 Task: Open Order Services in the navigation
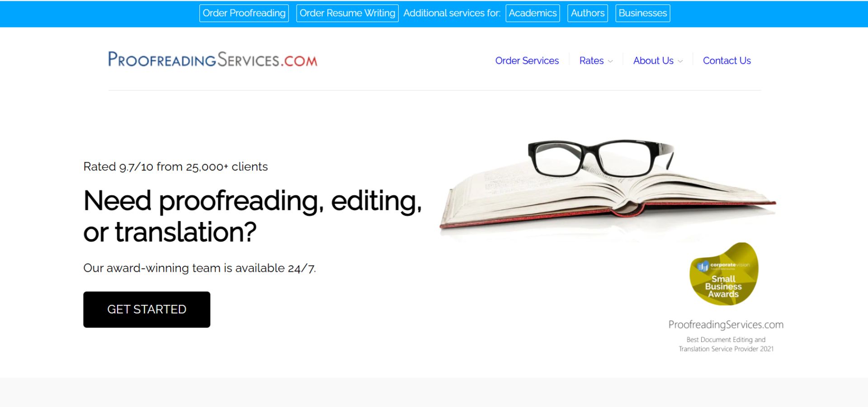[x=527, y=61]
